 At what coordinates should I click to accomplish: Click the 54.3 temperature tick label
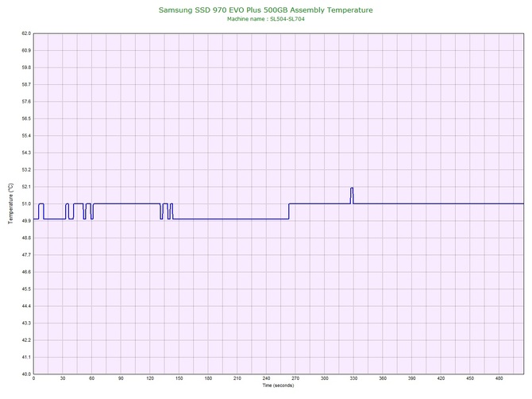[26, 153]
